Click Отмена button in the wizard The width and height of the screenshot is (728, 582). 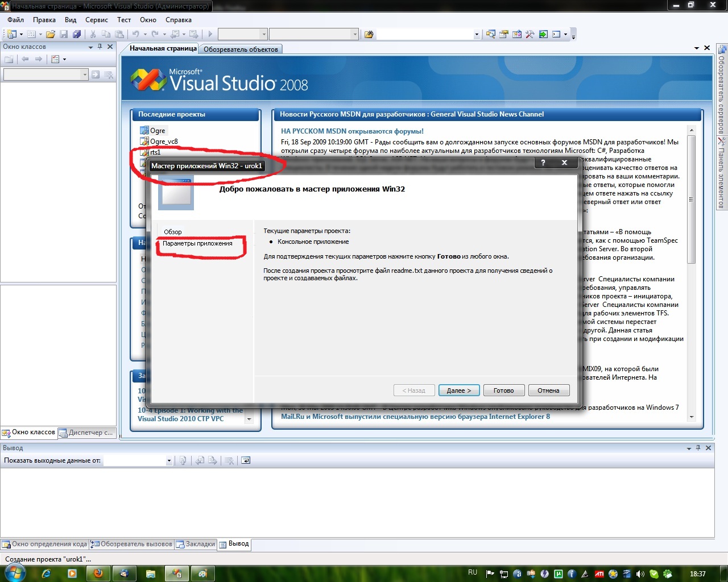click(x=548, y=390)
